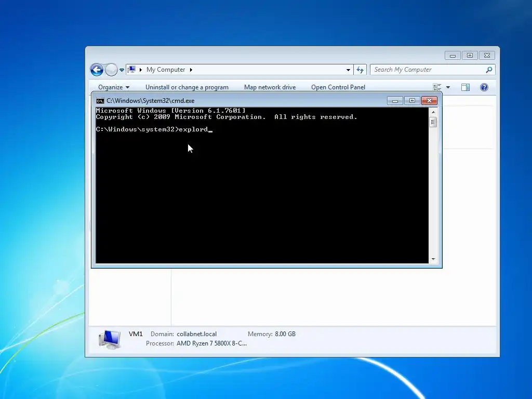Click the VM1 computer name
The height and width of the screenshot is (399, 532).
click(136, 334)
